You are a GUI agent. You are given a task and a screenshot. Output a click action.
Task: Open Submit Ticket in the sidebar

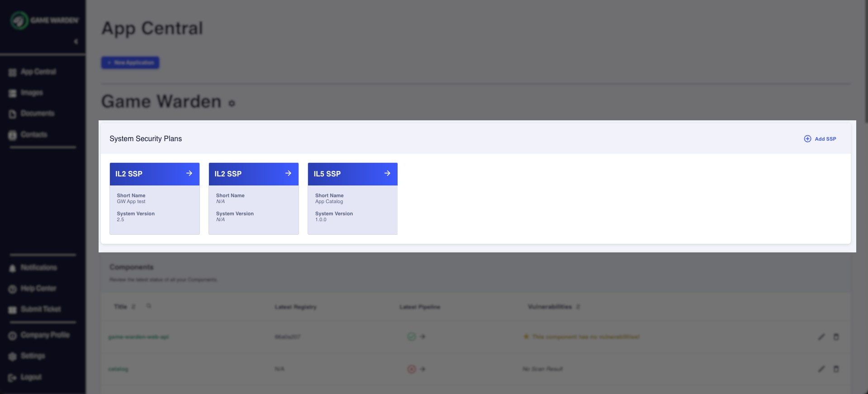click(35, 309)
